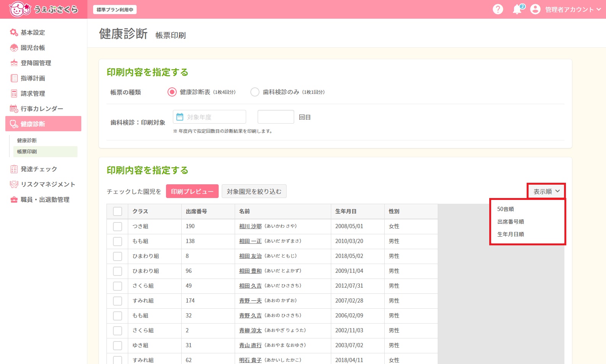
Task: Collapse the 表示順 sort dropdown
Action: coord(546,191)
